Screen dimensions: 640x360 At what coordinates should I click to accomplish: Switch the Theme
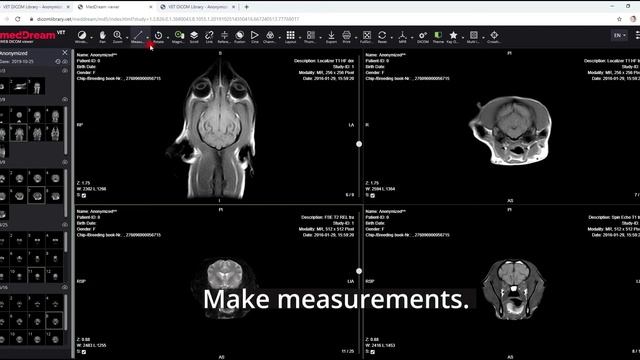[x=438, y=36]
